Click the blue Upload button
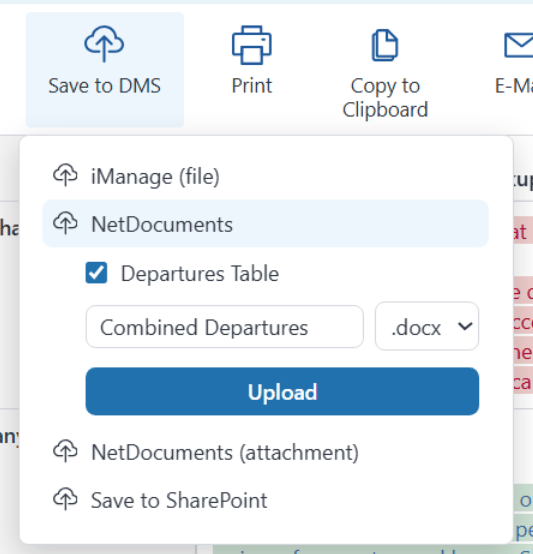The height and width of the screenshot is (554, 533). click(282, 391)
